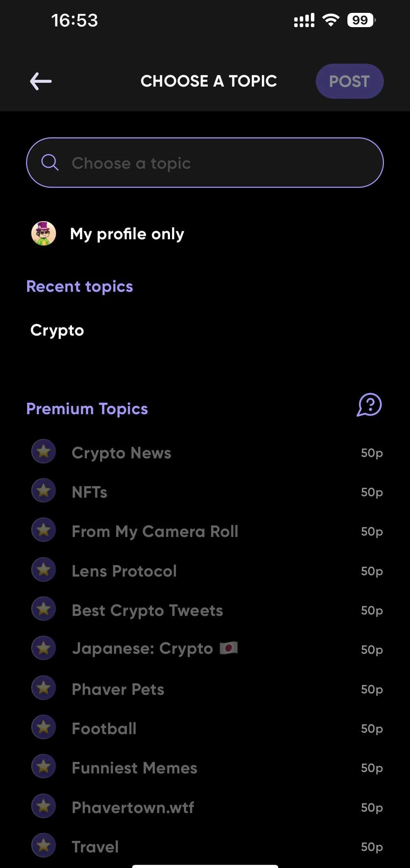Tap the star icon beside Travel
Image resolution: width=410 pixels, height=868 pixels.
coord(44,845)
